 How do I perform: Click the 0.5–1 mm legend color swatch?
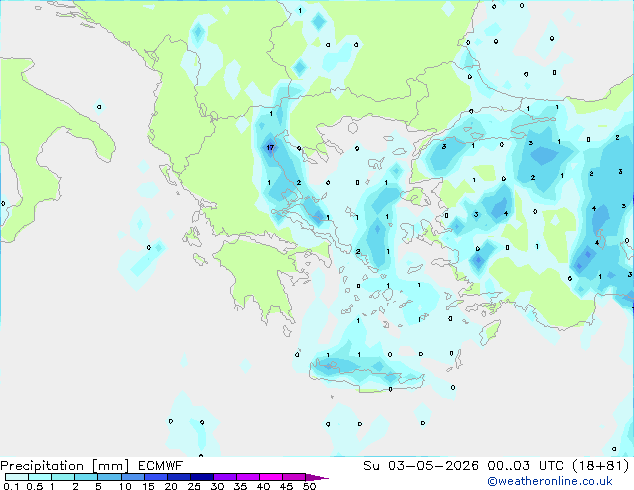pyautogui.click(x=40, y=477)
